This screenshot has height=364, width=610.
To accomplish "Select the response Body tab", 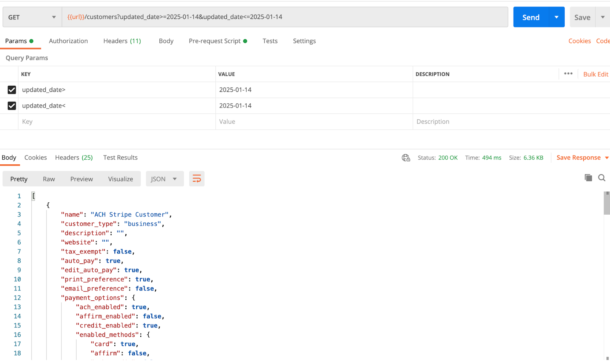I will click(9, 158).
